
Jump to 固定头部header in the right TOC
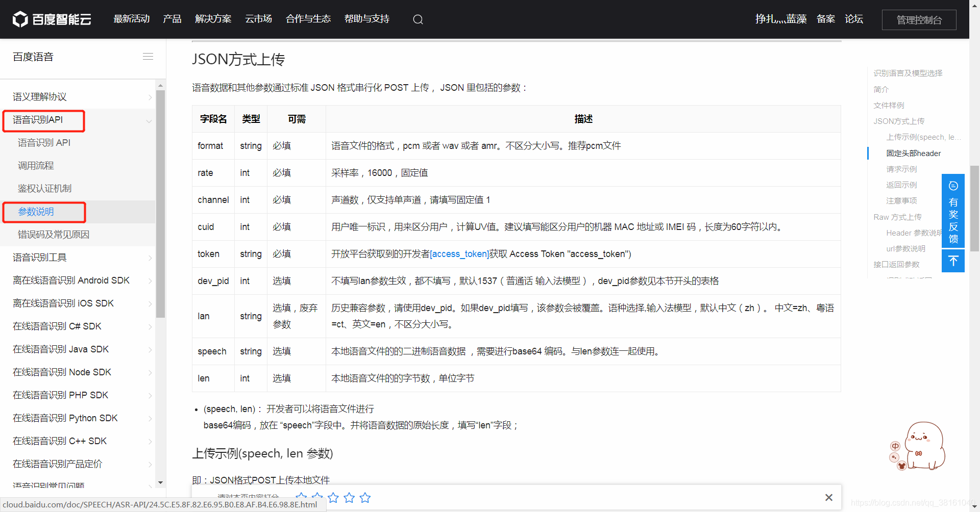[914, 153]
